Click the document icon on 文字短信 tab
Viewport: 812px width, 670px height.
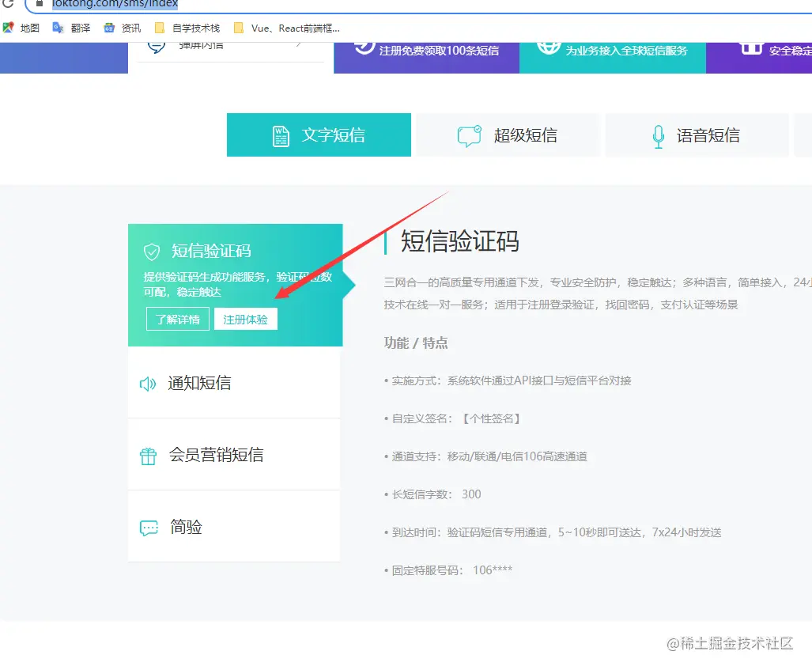tap(281, 136)
